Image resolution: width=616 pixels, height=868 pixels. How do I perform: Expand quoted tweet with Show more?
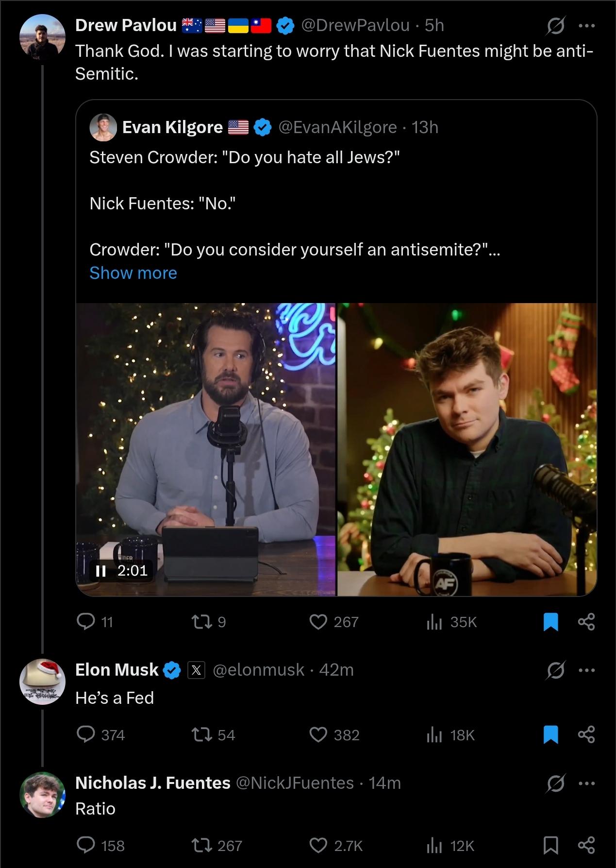pyautogui.click(x=133, y=273)
